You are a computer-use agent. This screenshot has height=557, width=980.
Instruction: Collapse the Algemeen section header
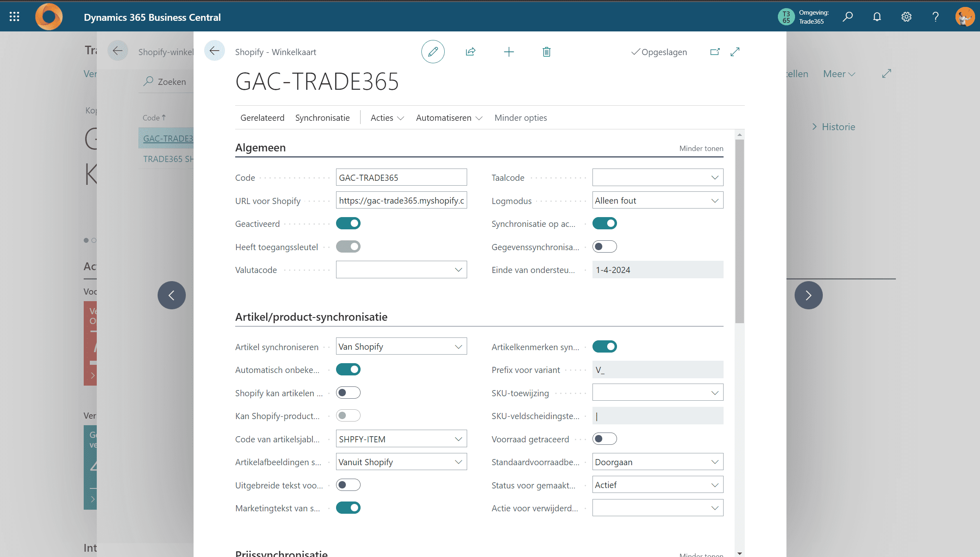tap(260, 147)
